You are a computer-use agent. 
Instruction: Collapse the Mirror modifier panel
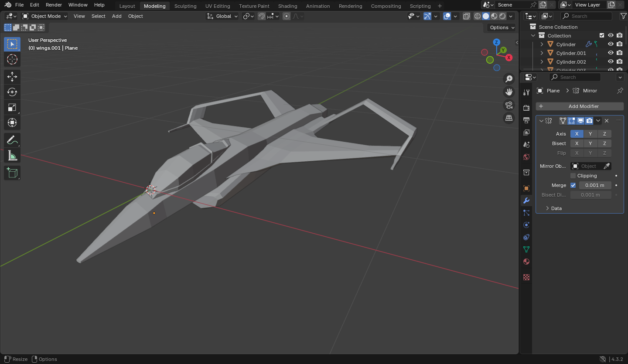tap(542, 121)
